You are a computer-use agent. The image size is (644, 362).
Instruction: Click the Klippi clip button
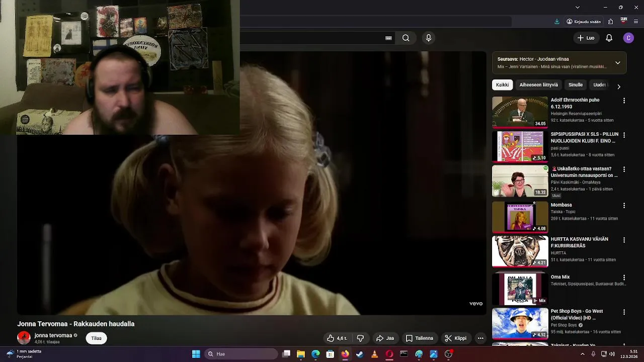coord(455,338)
